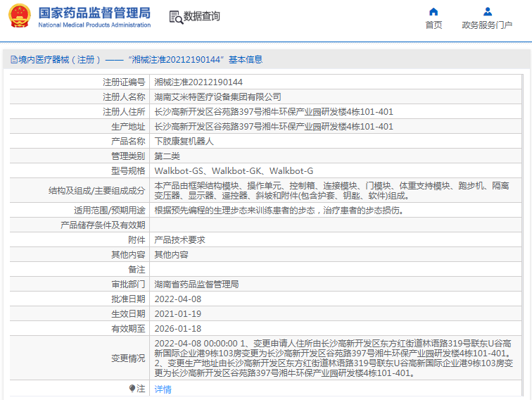The height and width of the screenshot is (400, 532).
Task: Click 产品技术要求 in the 附件 row
Action: 180,240
